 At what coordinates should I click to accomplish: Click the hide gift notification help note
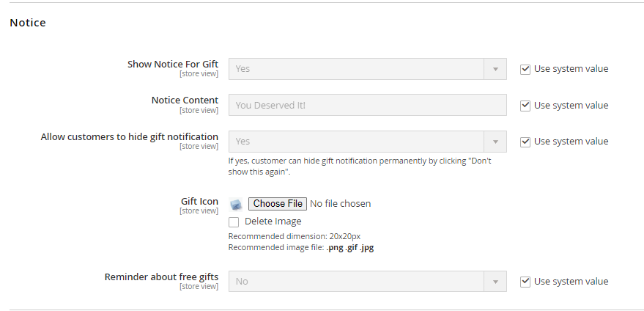(359, 167)
